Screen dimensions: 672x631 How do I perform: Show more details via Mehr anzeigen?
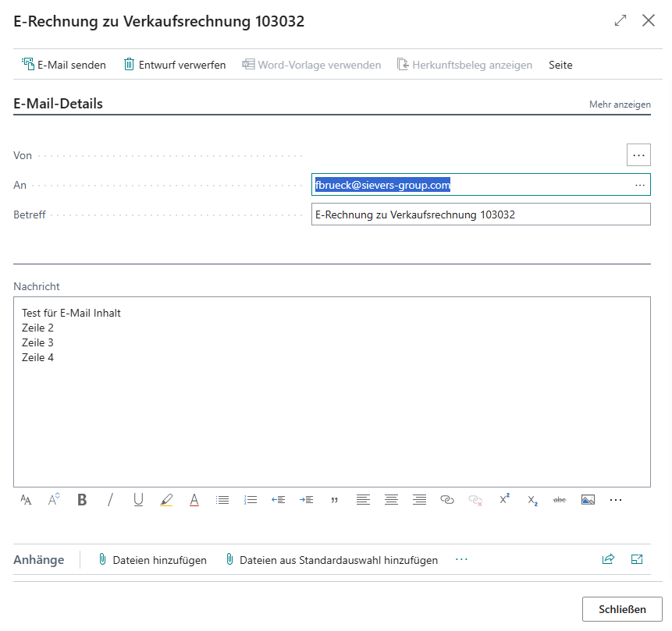[620, 104]
